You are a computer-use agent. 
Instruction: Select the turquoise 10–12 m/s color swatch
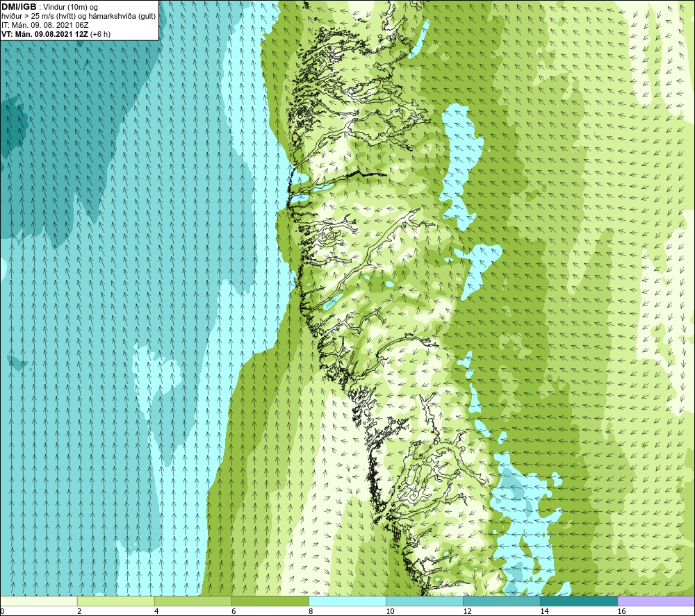pos(425,601)
